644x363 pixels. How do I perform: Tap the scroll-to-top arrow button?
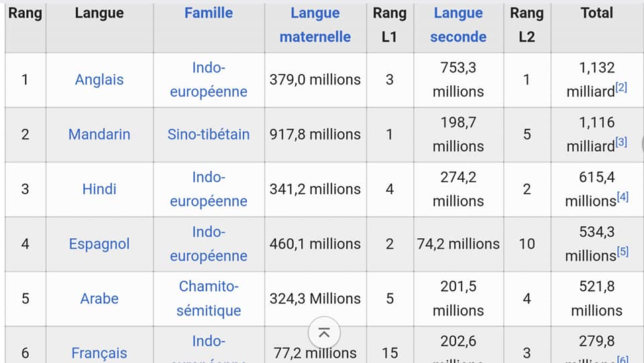pos(324,332)
